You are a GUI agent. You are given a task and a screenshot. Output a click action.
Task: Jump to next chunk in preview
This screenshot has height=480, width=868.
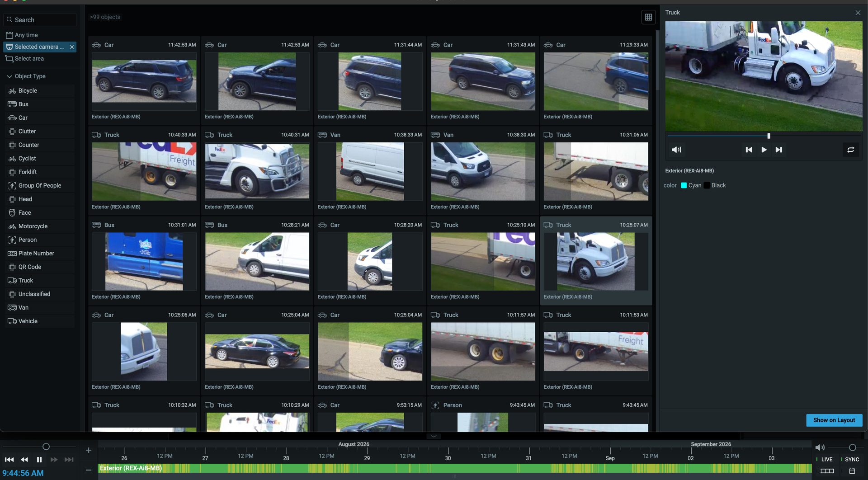pos(778,150)
